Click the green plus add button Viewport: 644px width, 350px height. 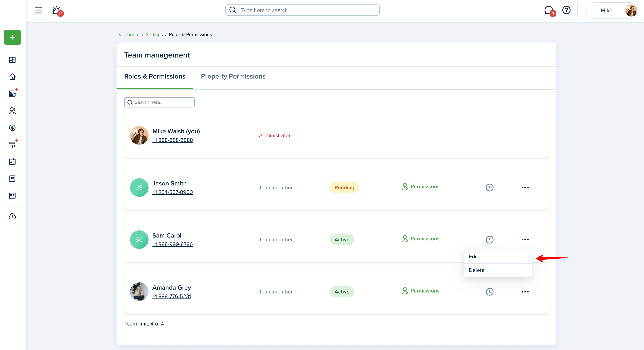(x=12, y=37)
